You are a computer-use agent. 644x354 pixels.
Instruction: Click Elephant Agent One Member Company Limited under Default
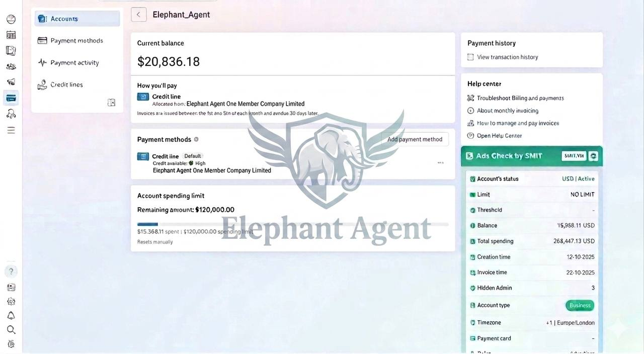pyautogui.click(x=212, y=170)
